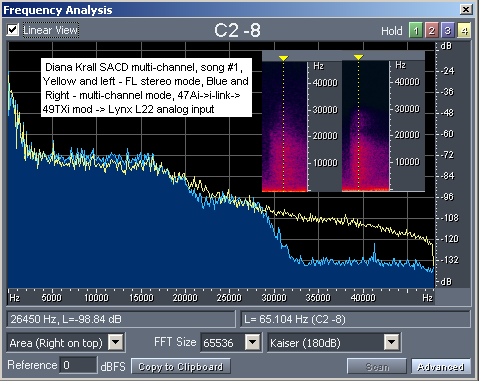The height and width of the screenshot is (381, 479).
Task: Click the green Hold 1 button
Action: pyautogui.click(x=415, y=31)
